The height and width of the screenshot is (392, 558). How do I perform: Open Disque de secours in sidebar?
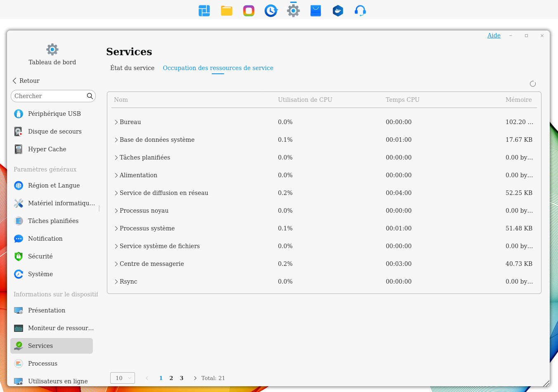tap(54, 131)
